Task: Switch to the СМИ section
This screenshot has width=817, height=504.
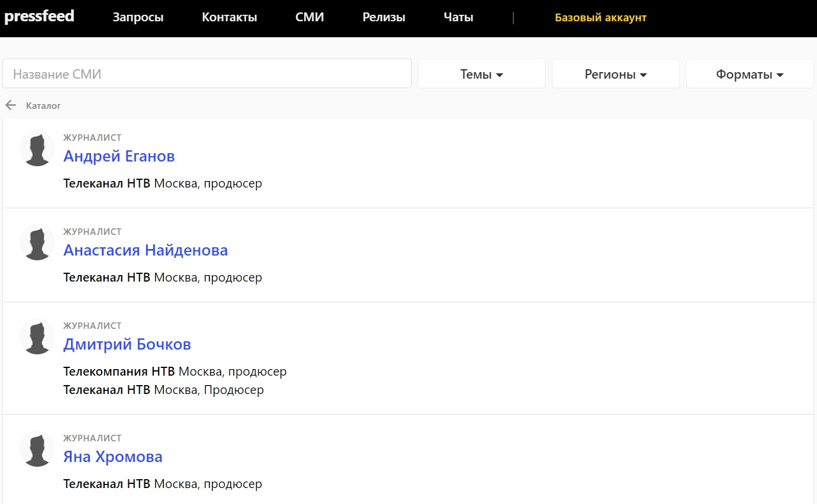Action: (309, 18)
